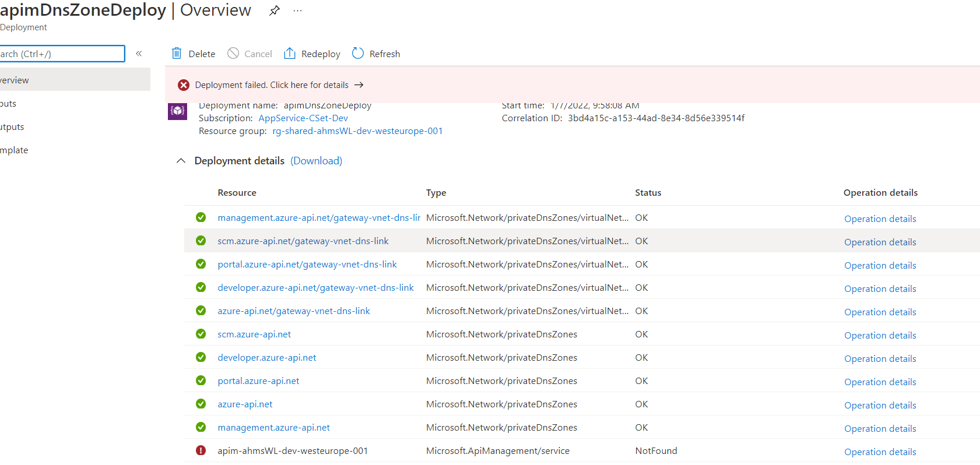Click the green check for scm.azure-api.net/gateway-vnet-dns-link
This screenshot has width=980, height=465.
[x=201, y=241]
